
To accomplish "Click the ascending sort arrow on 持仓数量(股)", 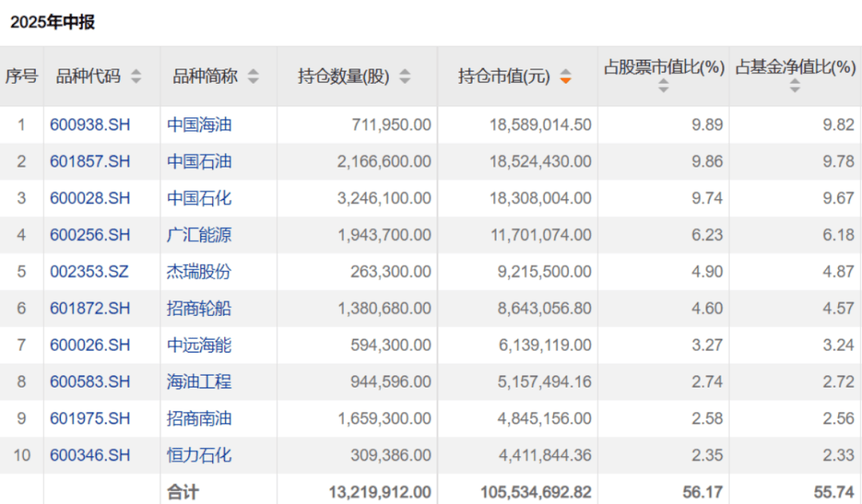I will pyautogui.click(x=406, y=72).
